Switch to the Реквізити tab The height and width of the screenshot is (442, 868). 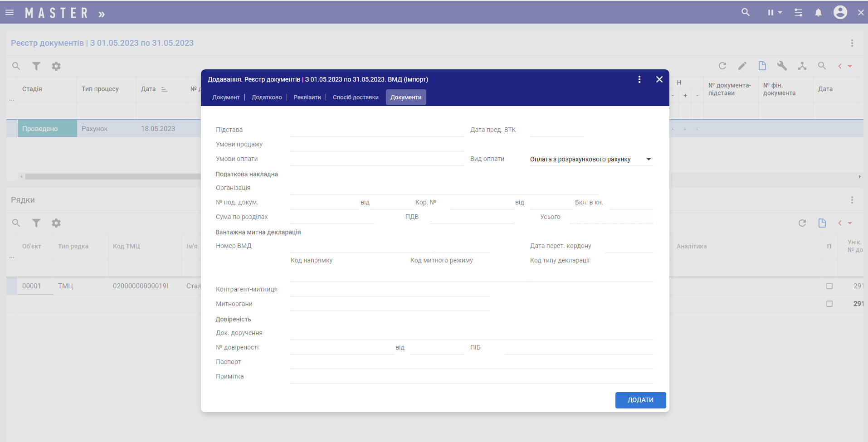307,97
